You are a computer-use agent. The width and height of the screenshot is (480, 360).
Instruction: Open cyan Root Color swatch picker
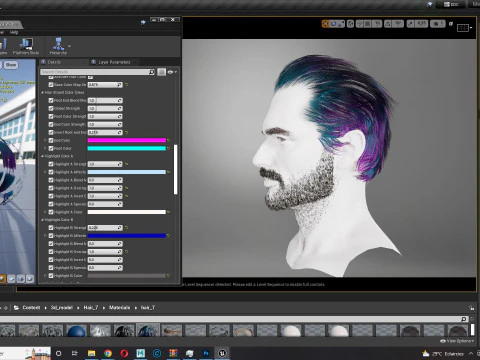127,148
